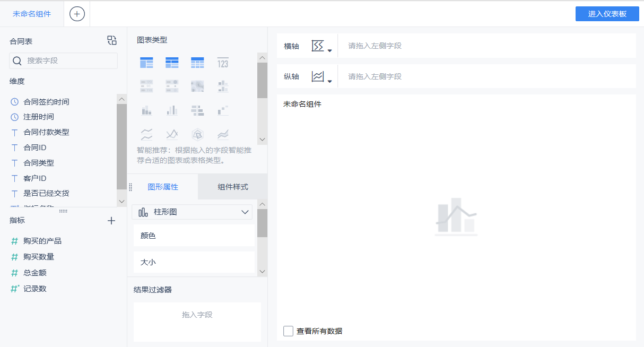
Task: Open the dropdown arrow next to 纵轴 icon
Action: [329, 81]
